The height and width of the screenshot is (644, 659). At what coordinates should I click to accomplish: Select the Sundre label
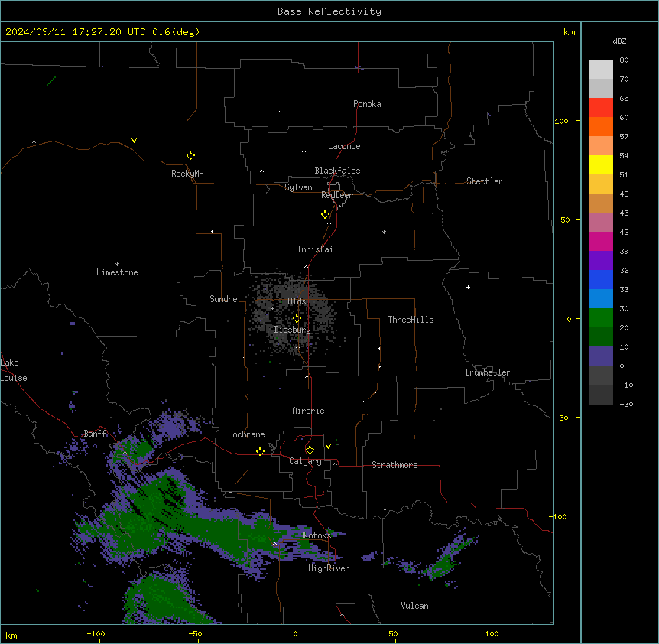pos(223,299)
